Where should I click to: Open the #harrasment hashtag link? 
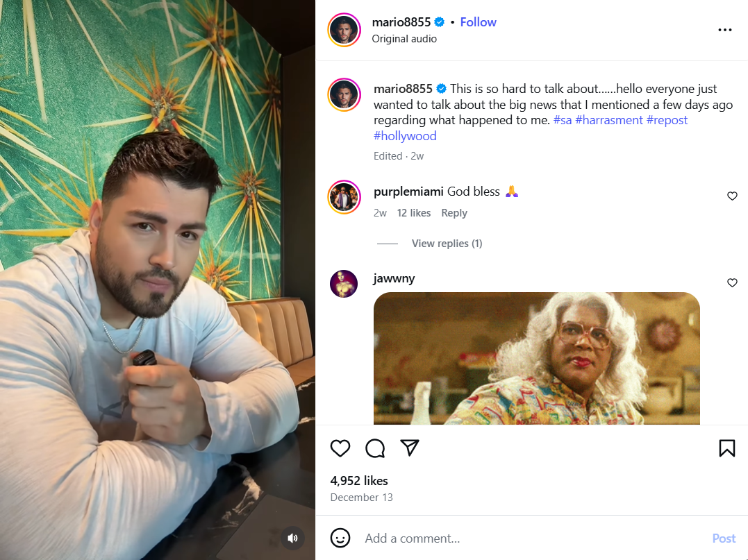(x=609, y=120)
